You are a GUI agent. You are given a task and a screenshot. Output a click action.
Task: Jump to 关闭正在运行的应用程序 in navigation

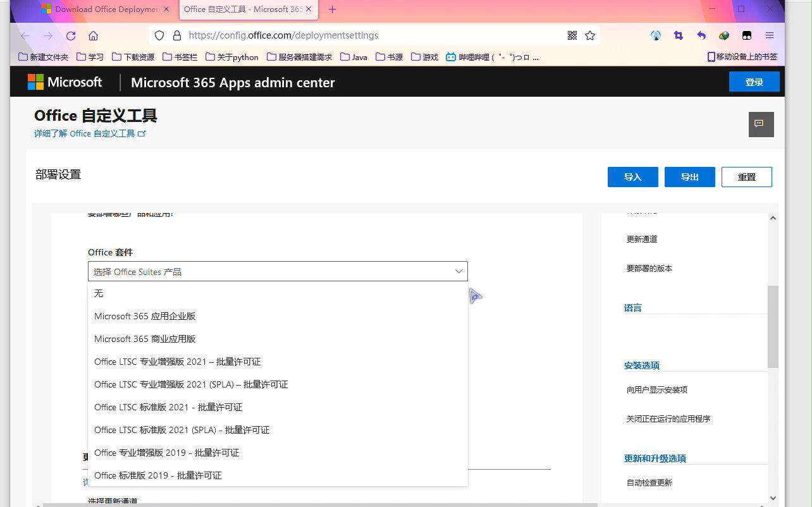(x=668, y=418)
